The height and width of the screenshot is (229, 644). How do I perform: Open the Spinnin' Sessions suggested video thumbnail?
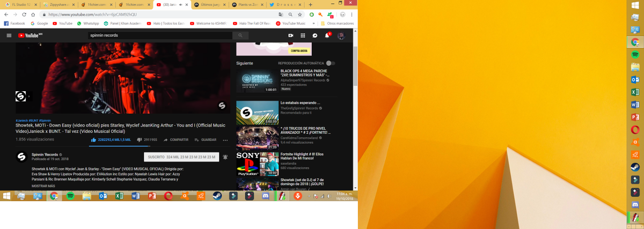point(257,81)
